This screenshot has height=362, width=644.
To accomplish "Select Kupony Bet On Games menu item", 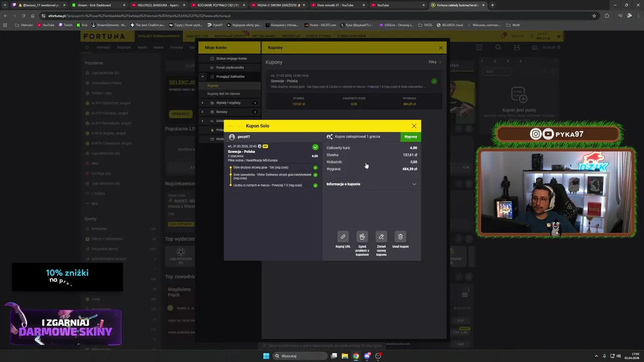I will point(230,94).
